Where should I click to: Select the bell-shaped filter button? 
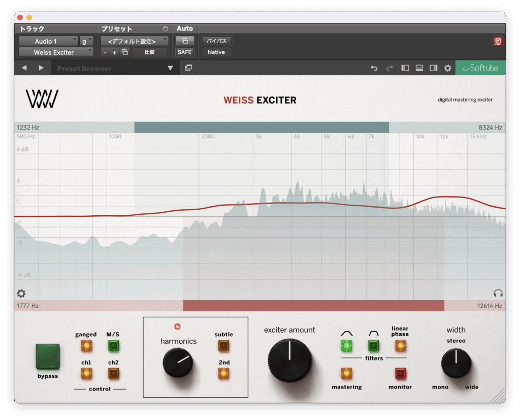(x=346, y=346)
